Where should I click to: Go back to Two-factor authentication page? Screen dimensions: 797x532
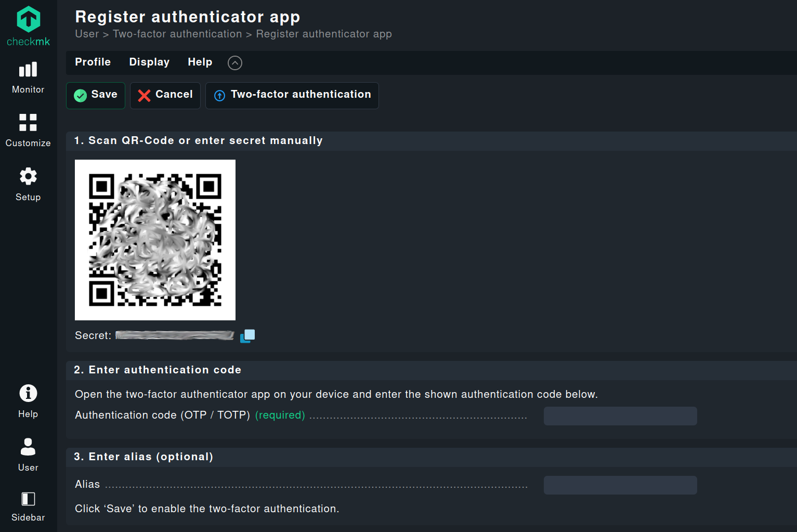[x=292, y=95]
